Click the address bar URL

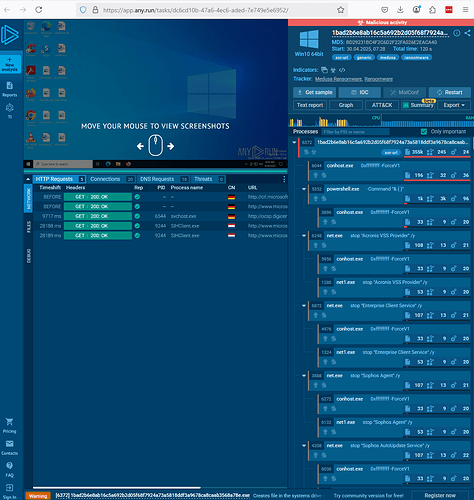click(195, 10)
